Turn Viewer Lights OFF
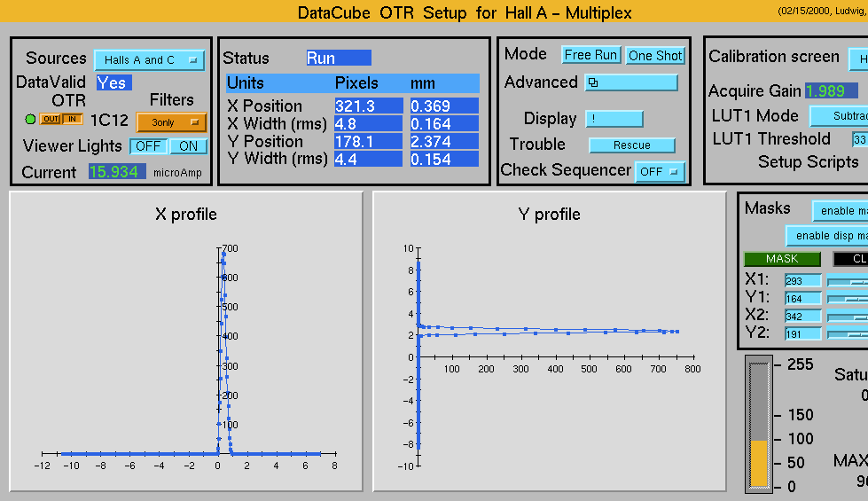The image size is (868, 501). [x=150, y=146]
